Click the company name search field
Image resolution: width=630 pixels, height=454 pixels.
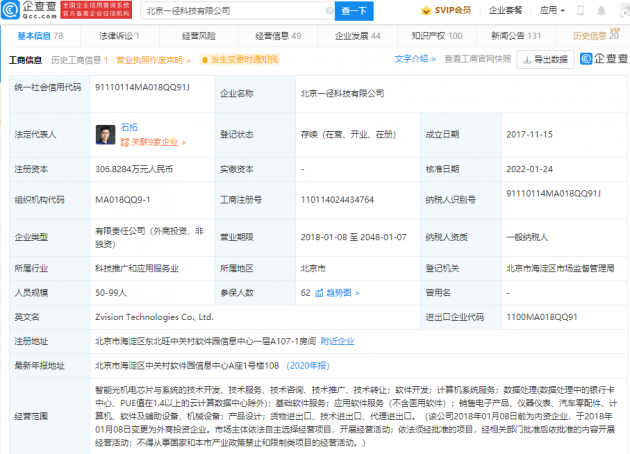(x=235, y=11)
